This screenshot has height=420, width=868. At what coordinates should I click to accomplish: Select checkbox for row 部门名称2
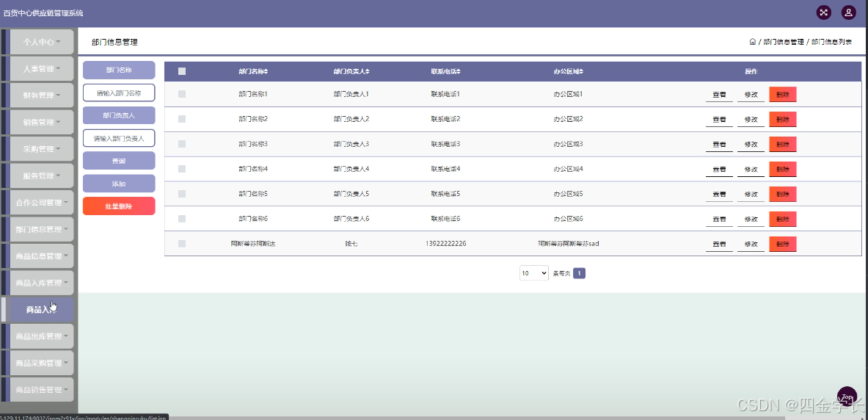[182, 119]
